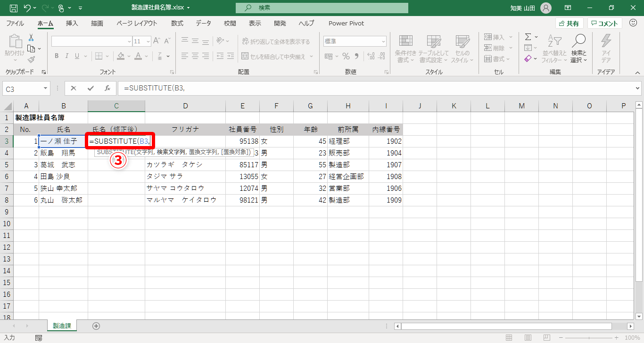Click the テーブルとして書式設定 icon
The image size is (644, 343).
click(x=433, y=49)
